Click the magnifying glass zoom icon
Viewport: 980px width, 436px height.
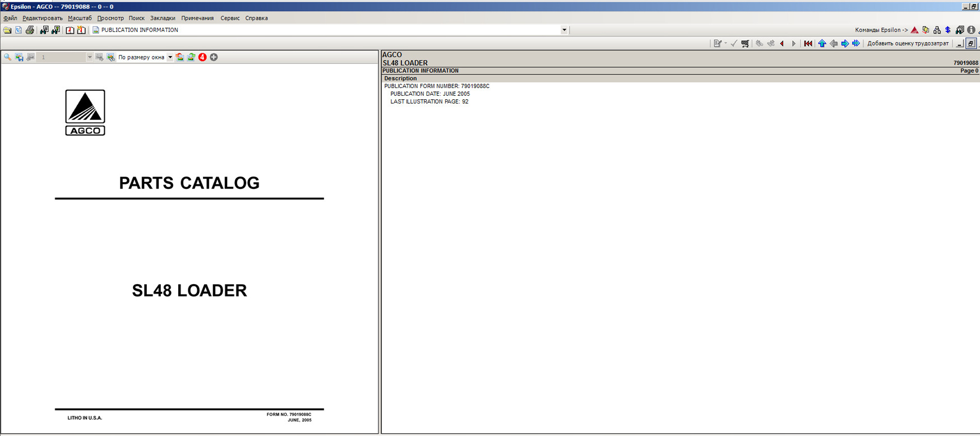click(8, 57)
